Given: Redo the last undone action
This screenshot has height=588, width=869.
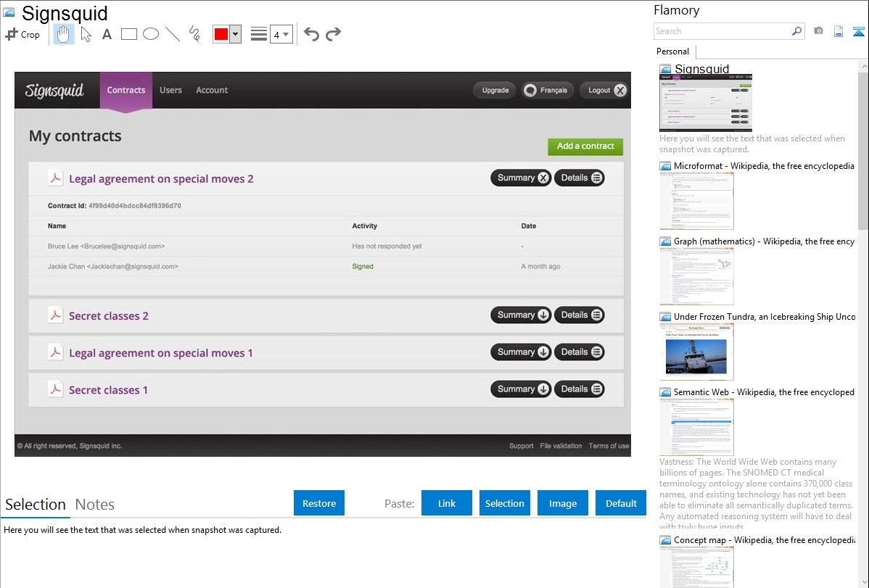Looking at the screenshot, I should click(x=333, y=34).
